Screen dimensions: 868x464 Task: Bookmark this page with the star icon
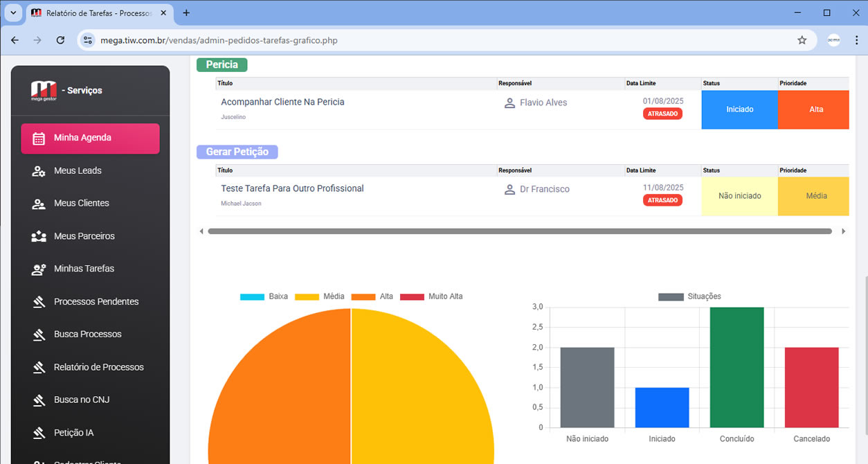[x=802, y=40]
